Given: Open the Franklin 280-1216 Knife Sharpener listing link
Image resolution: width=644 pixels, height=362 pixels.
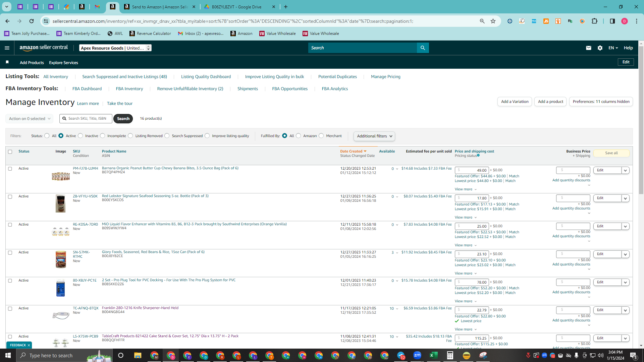Looking at the screenshot, I should tap(140, 308).
